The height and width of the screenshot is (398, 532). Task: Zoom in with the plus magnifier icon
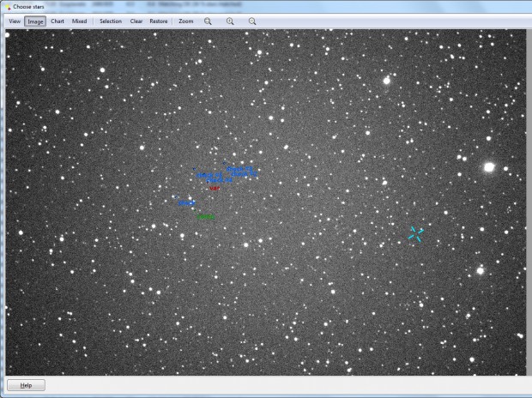pos(230,21)
